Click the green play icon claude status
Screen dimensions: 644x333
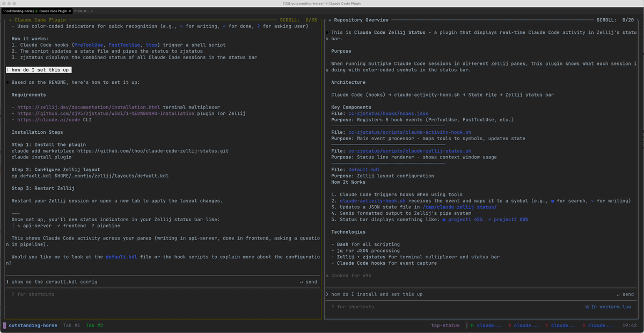pyautogui.click(x=472, y=325)
